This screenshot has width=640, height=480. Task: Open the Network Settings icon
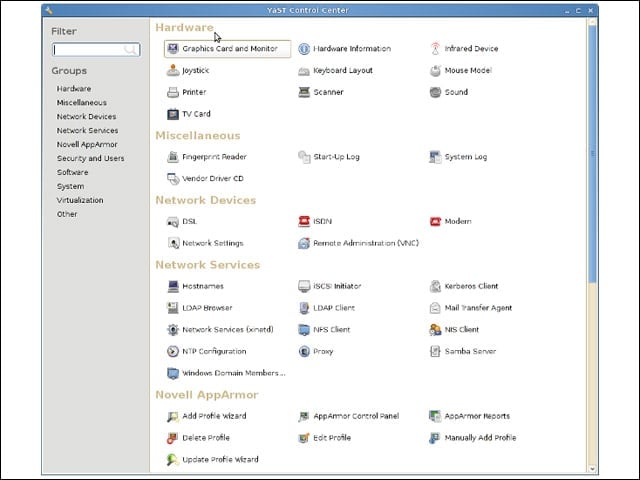[173, 243]
